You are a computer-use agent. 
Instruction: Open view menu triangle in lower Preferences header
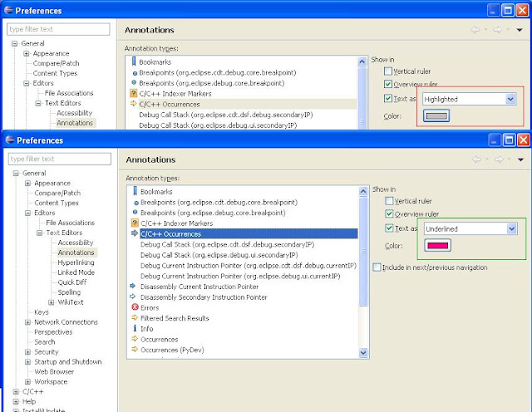click(x=520, y=159)
